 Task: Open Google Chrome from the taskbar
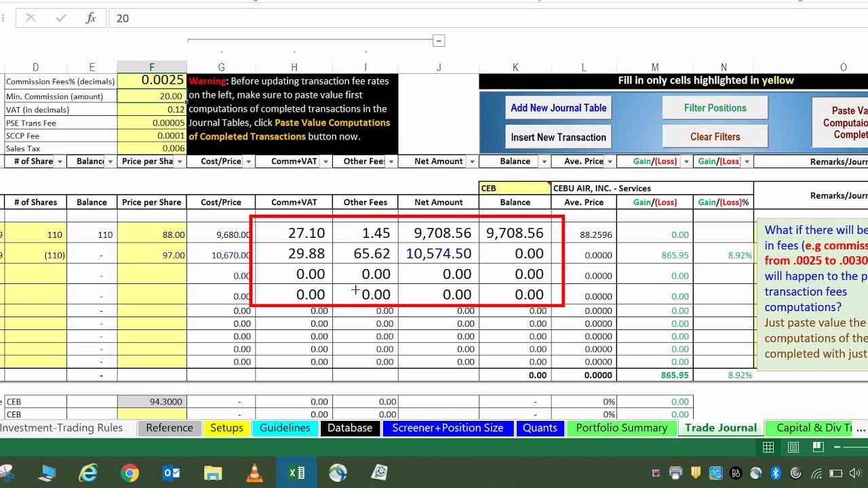pyautogui.click(x=130, y=472)
